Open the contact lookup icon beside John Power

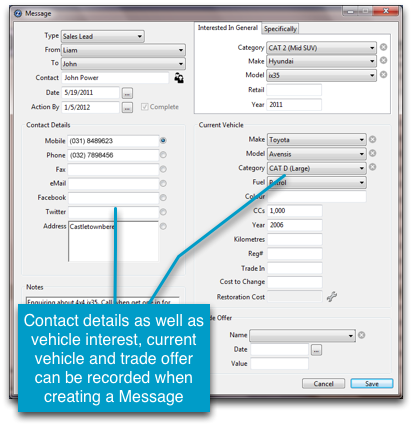(179, 78)
